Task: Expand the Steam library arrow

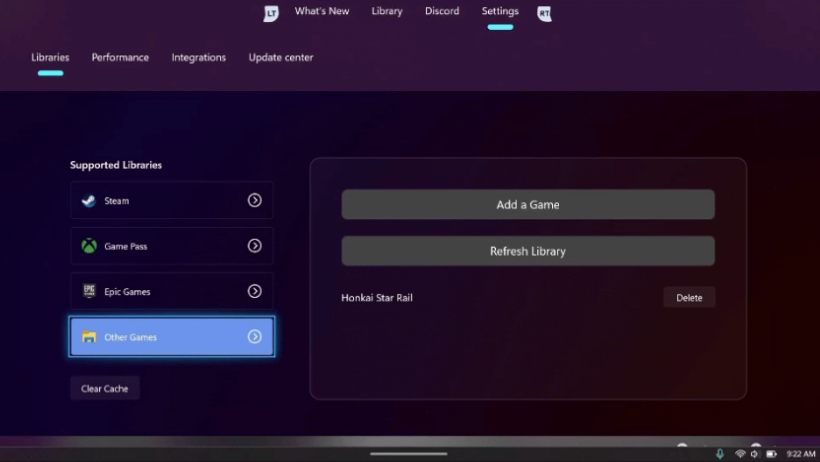Action: pyautogui.click(x=254, y=200)
